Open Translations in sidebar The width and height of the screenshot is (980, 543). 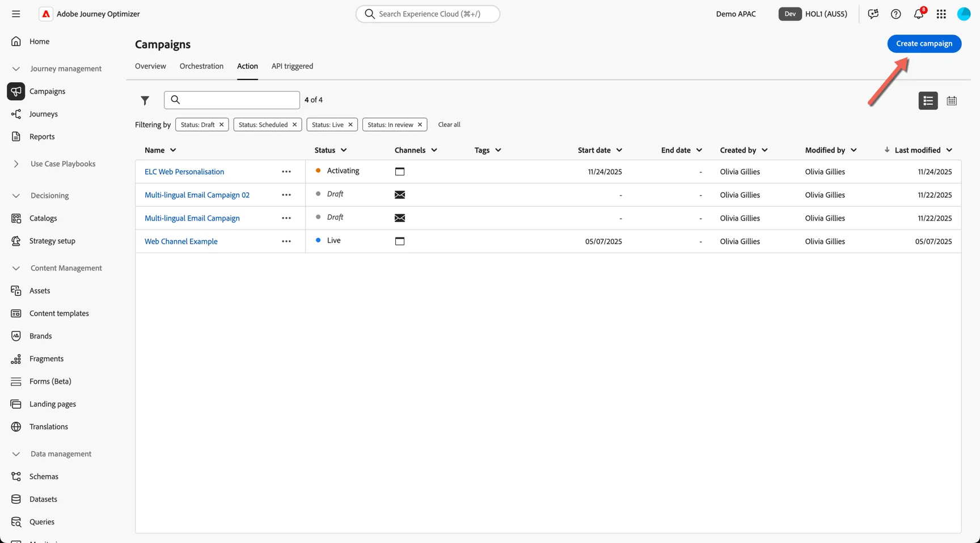coord(49,427)
